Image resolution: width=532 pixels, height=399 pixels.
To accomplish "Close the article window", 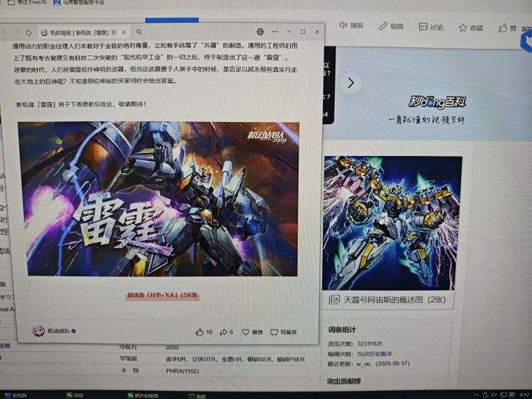I will pyautogui.click(x=317, y=32).
